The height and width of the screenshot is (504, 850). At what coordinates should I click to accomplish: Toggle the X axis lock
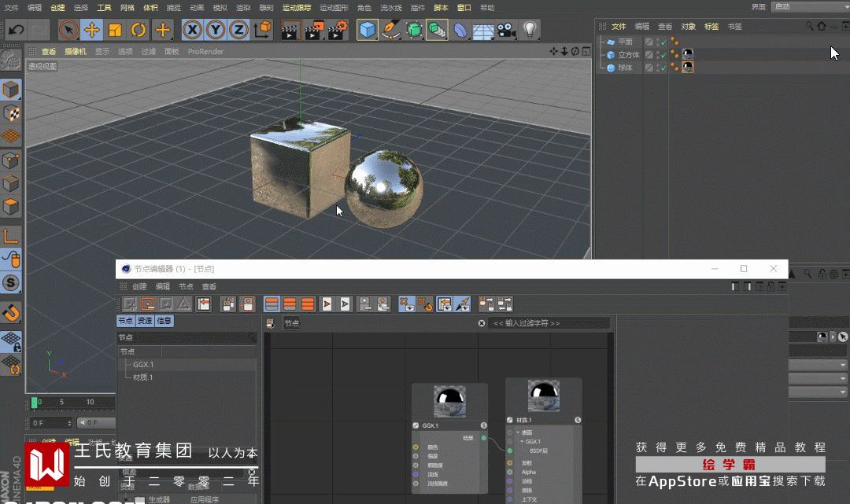192,29
